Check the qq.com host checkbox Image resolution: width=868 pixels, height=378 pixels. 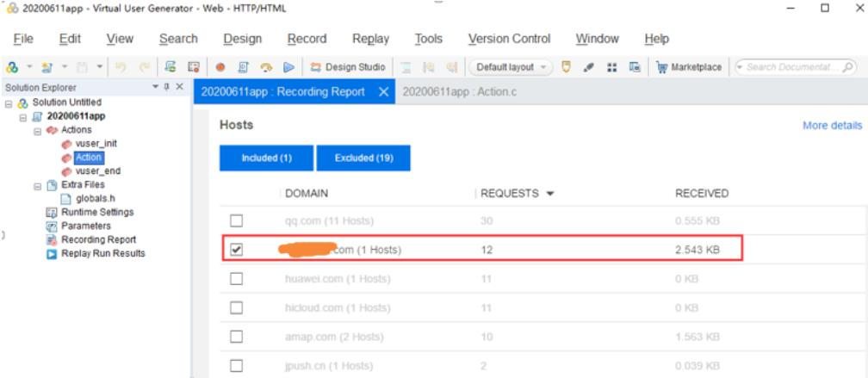pyautogui.click(x=236, y=221)
